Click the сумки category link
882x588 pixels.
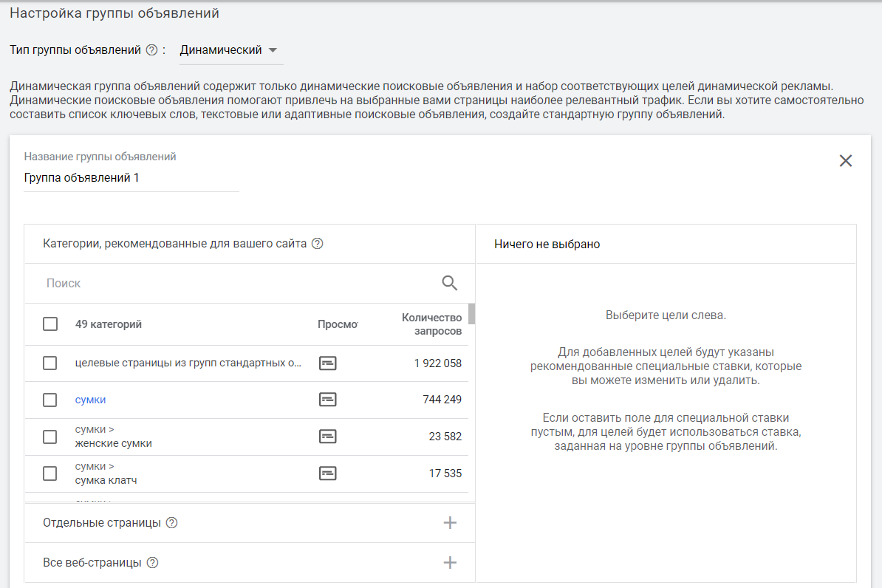tap(90, 400)
